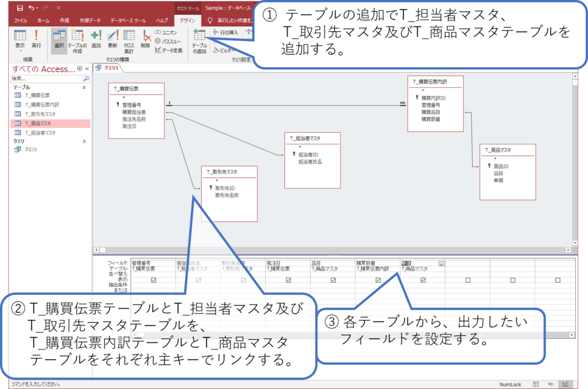Toggle the 表示 checkbox for 購買数量 column
This screenshot has width=588, height=389.
click(378, 280)
